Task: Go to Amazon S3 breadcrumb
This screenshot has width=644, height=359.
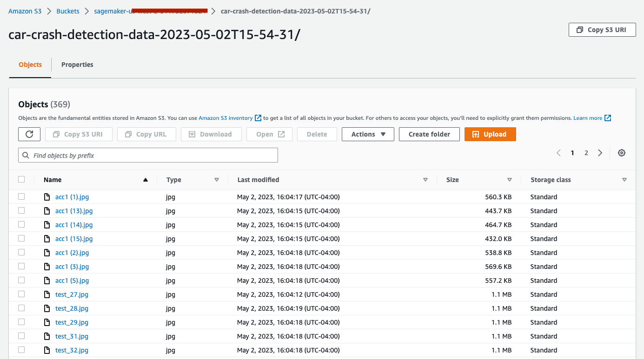Action: click(x=25, y=11)
